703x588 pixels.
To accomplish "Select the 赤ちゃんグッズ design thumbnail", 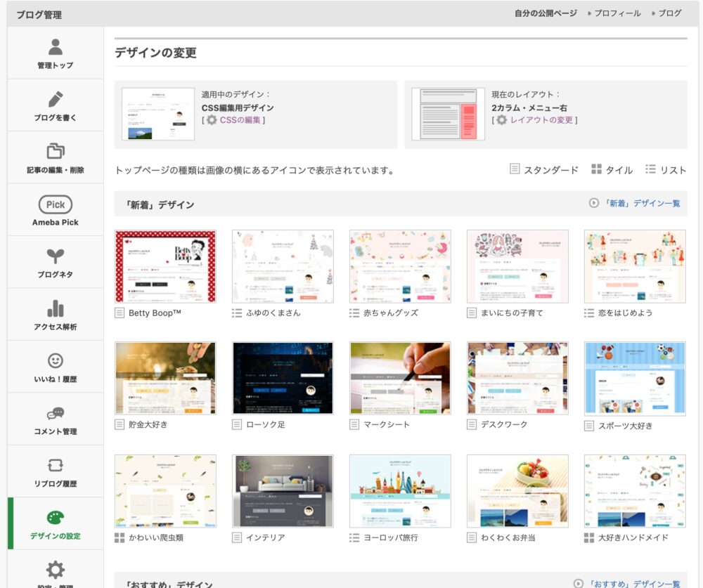I will click(401, 266).
